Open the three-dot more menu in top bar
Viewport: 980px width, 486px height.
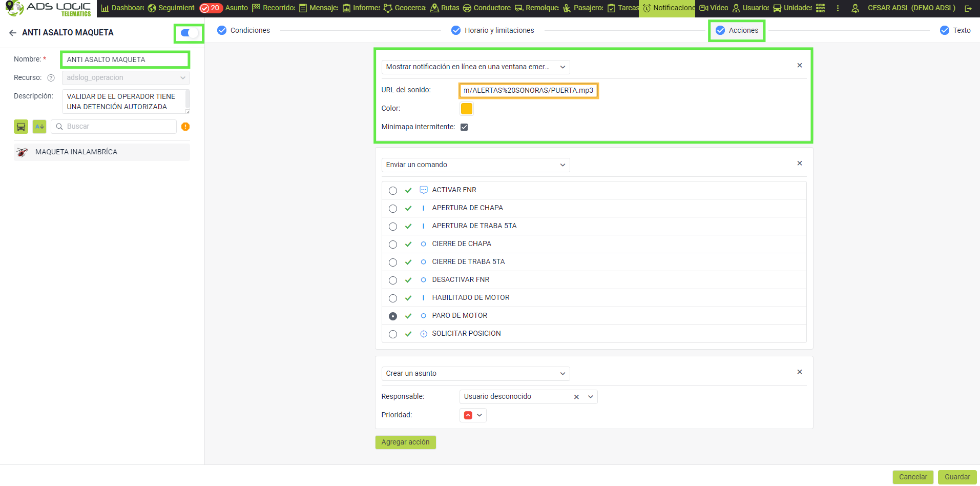point(838,8)
